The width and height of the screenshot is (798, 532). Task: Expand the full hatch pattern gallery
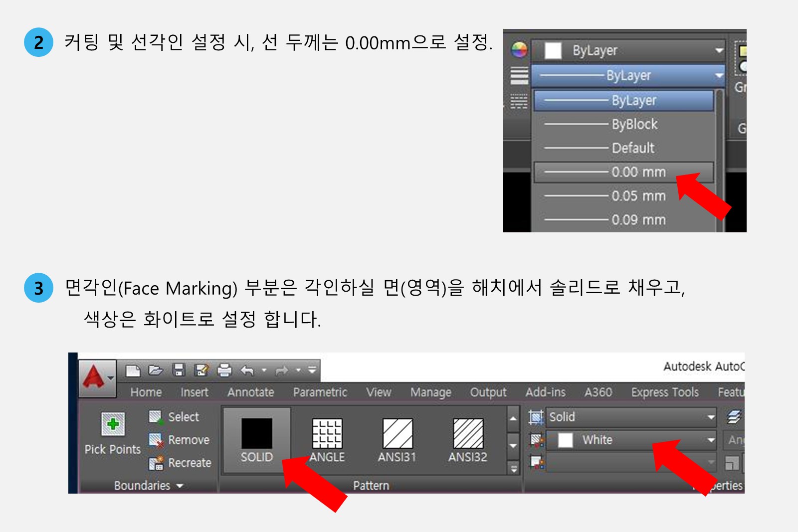click(x=513, y=468)
